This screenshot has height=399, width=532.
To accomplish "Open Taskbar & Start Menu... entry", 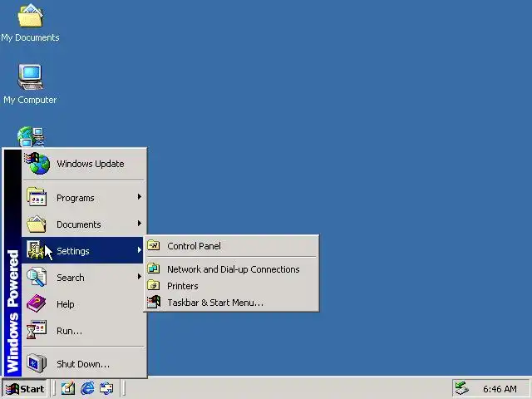I will pyautogui.click(x=231, y=303).
